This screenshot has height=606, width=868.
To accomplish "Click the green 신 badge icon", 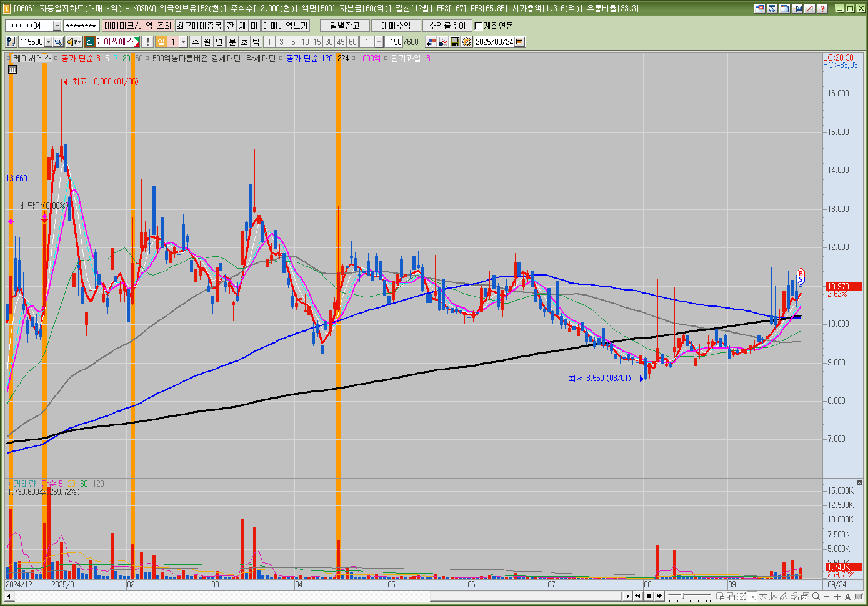I will 89,42.
